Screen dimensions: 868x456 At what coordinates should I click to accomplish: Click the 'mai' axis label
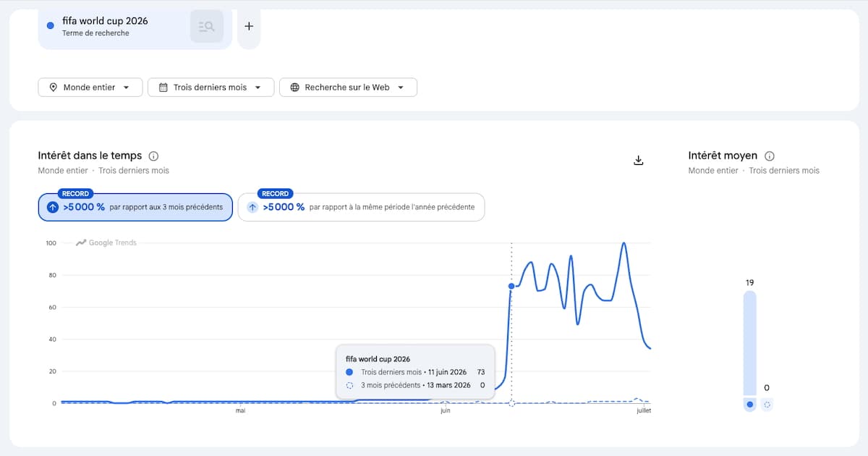(x=240, y=411)
